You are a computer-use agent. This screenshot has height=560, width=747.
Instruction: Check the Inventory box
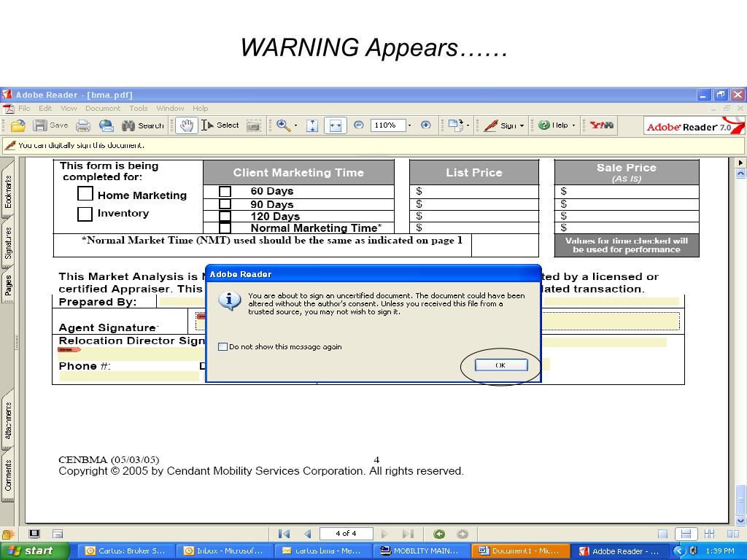(85, 214)
